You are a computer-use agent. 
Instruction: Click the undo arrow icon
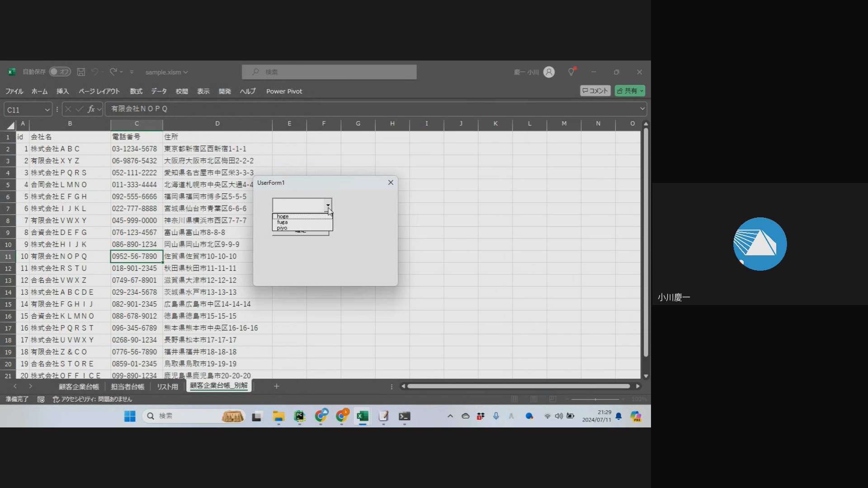95,72
